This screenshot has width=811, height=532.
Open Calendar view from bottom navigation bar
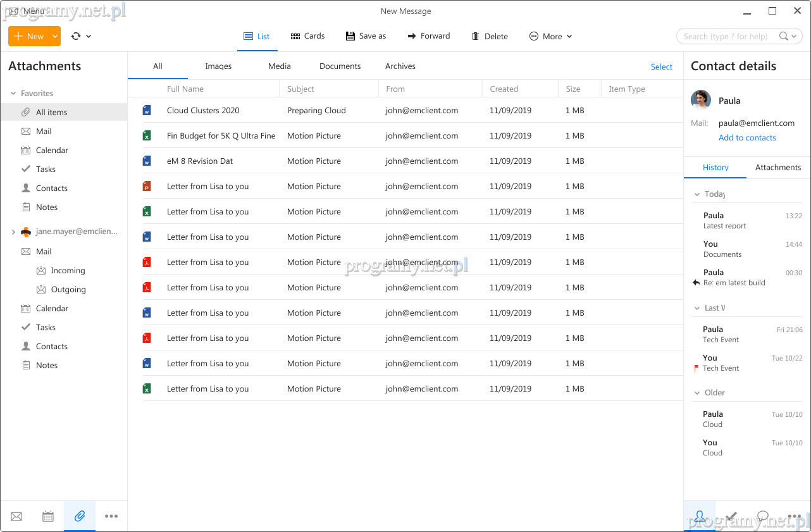click(48, 516)
